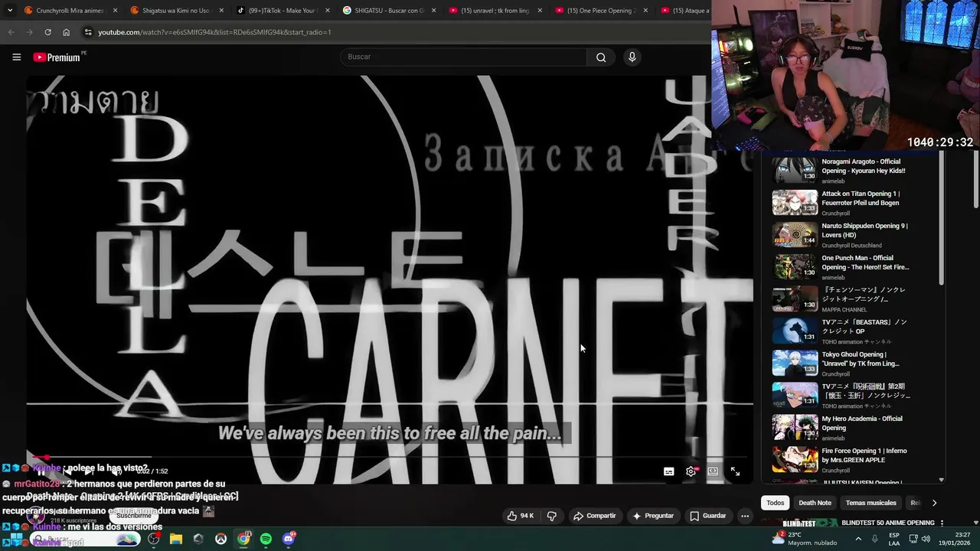Click the youtube.com address bar URL

coord(214,32)
